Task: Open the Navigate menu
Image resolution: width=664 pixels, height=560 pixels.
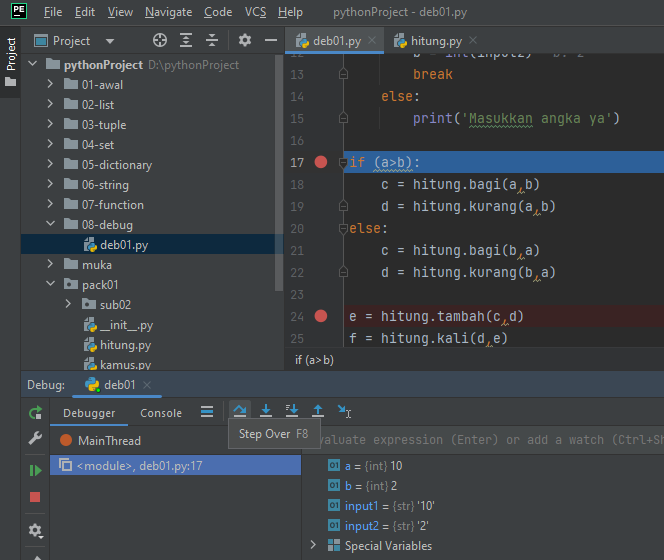Action: tap(168, 12)
